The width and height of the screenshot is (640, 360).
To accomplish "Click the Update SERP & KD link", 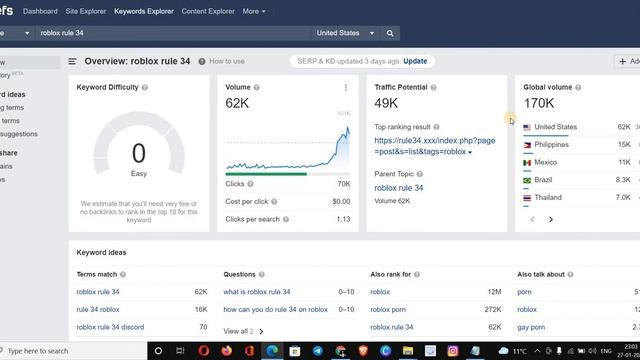I will pyautogui.click(x=415, y=61).
